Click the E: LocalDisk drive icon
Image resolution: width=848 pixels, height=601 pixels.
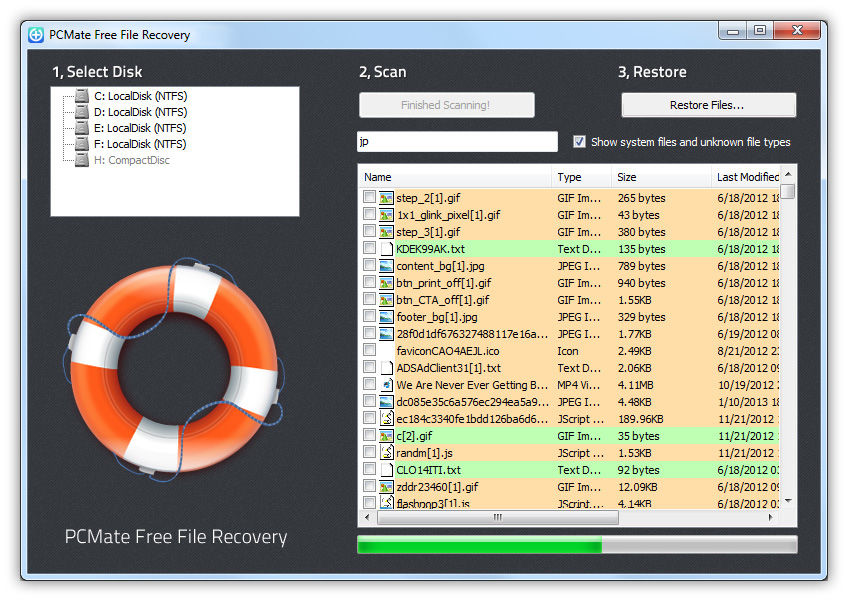[82, 128]
